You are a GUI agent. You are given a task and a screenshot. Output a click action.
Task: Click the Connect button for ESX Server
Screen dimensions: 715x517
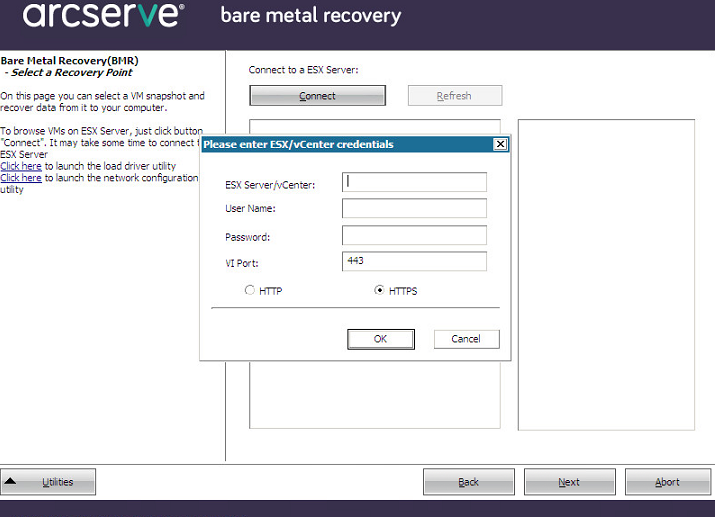click(x=317, y=96)
